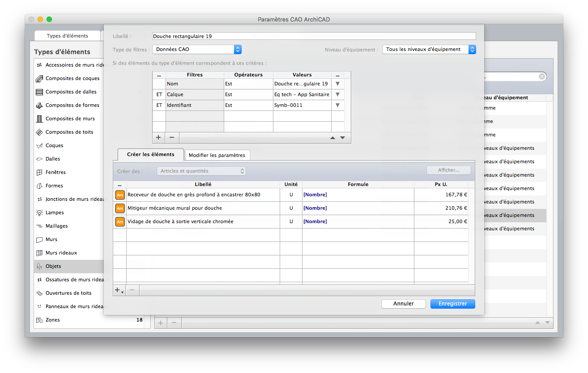Click Art icon of Vidage de douche row

coord(120,221)
